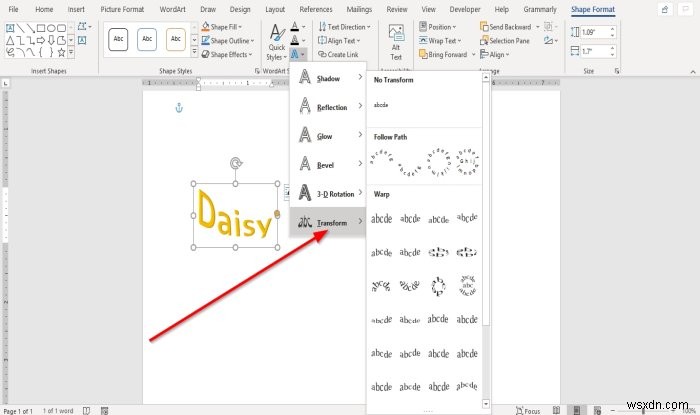Choose the Follow Path button effect

coord(467,162)
